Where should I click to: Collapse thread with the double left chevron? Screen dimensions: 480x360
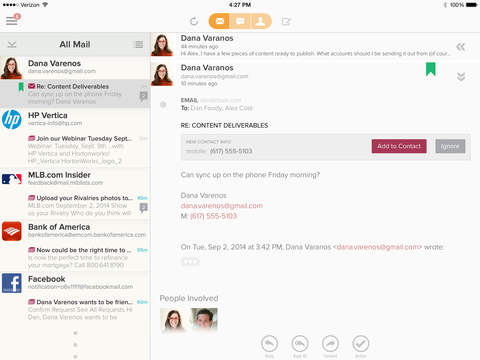[461, 47]
